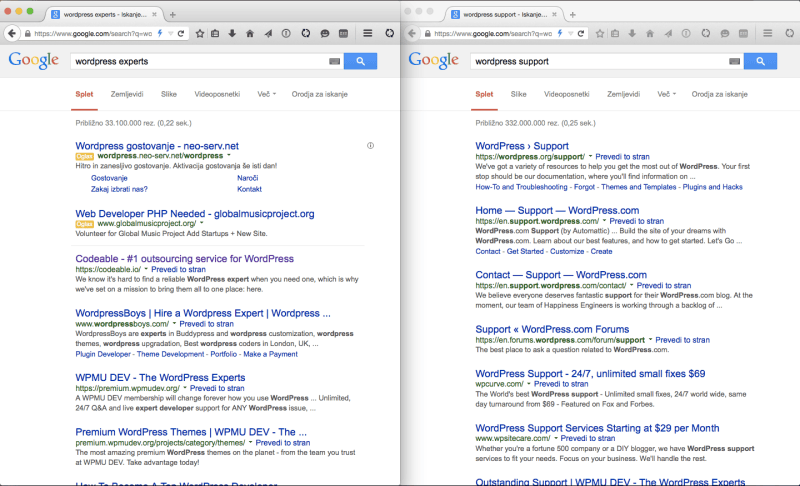Click info icon beside neo-serv.net ad

(x=370, y=146)
